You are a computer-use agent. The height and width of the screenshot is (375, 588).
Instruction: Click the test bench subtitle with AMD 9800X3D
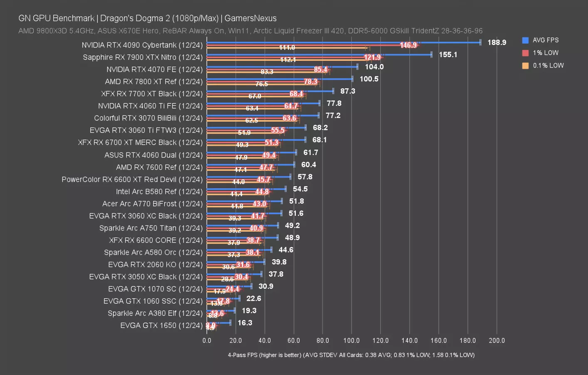(250, 31)
